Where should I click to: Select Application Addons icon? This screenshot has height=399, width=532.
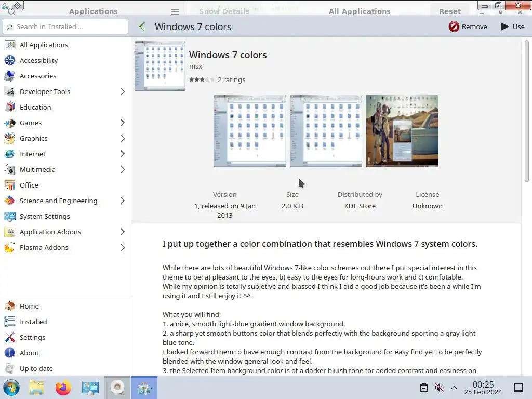pos(10,232)
